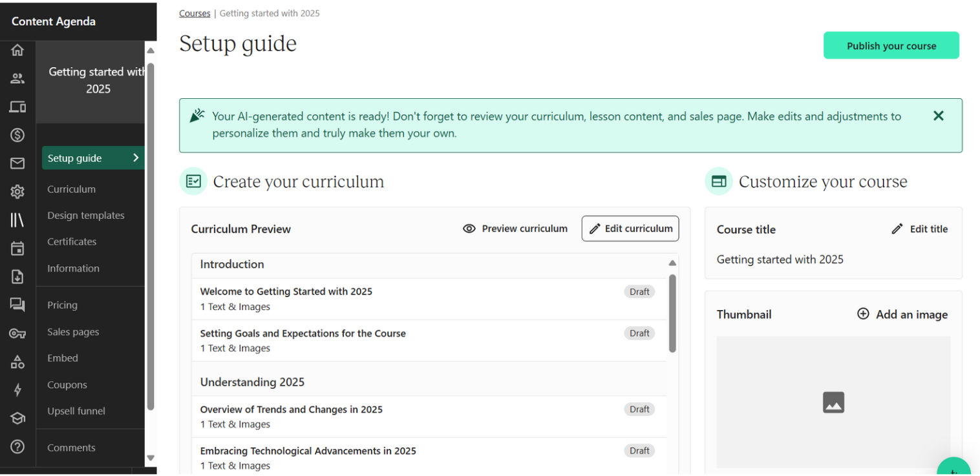980x476 pixels.
Task: Select Pricing from the course menu
Action: [x=62, y=305]
